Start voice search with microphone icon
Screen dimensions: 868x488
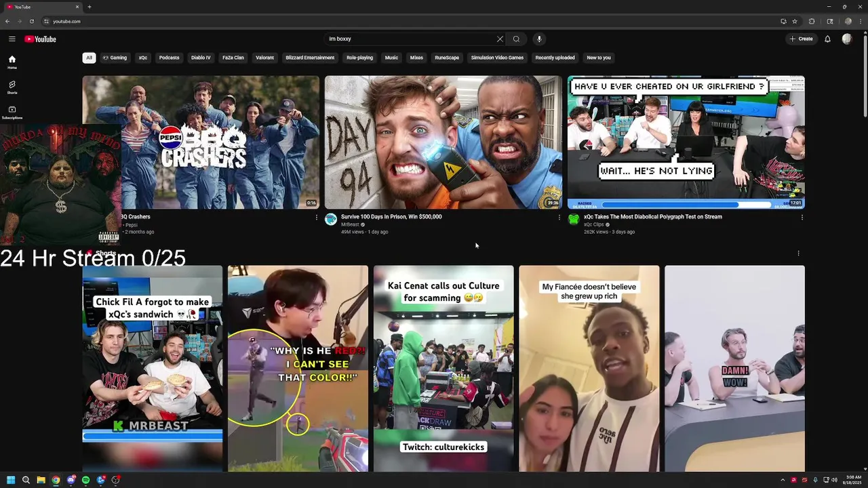539,39
